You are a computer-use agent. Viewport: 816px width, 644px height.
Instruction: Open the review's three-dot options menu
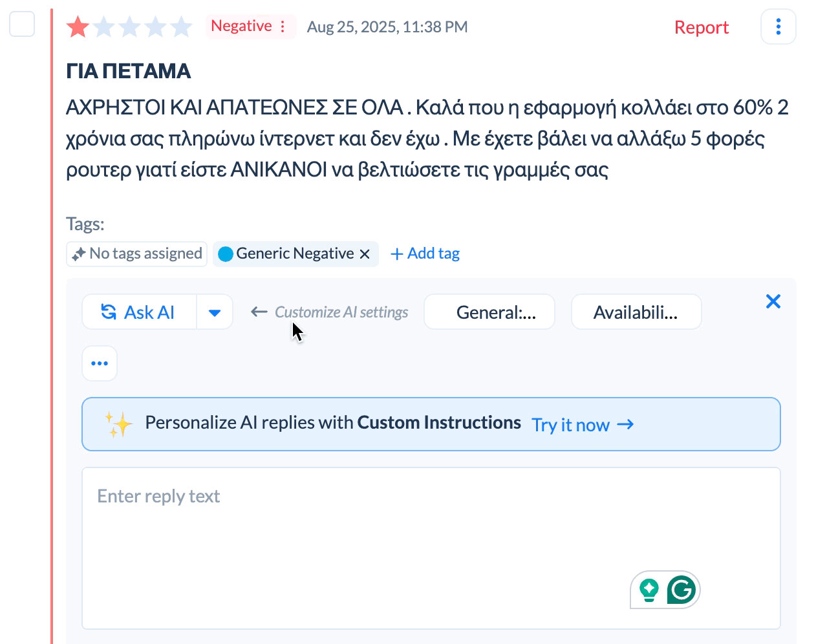point(778,27)
